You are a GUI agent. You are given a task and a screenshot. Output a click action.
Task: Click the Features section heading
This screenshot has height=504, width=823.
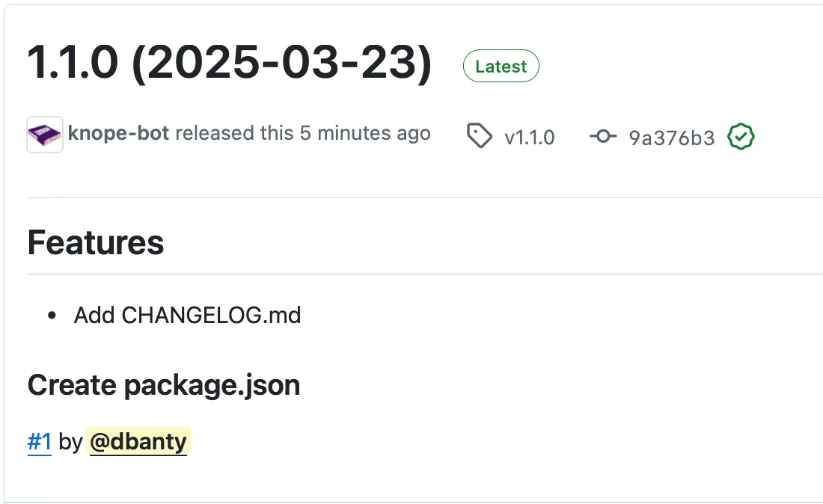tap(95, 242)
